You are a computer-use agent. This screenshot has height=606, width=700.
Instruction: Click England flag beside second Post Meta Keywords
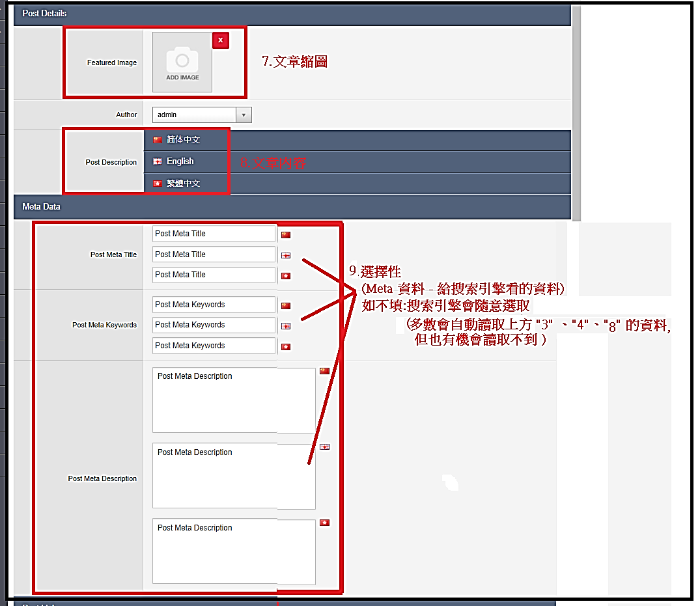coord(286,326)
